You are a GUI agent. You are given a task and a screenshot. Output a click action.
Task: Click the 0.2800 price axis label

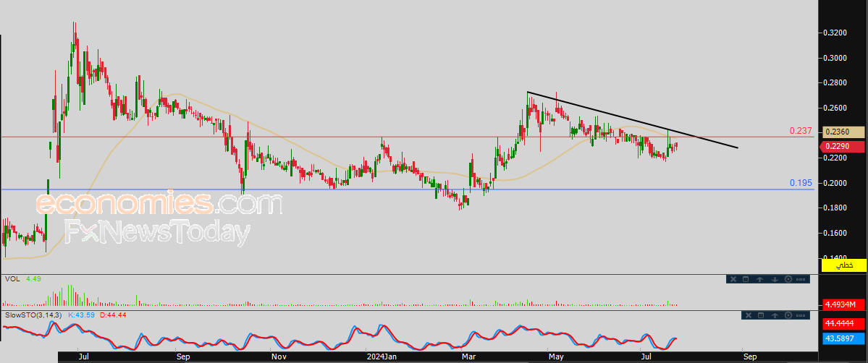click(x=835, y=82)
